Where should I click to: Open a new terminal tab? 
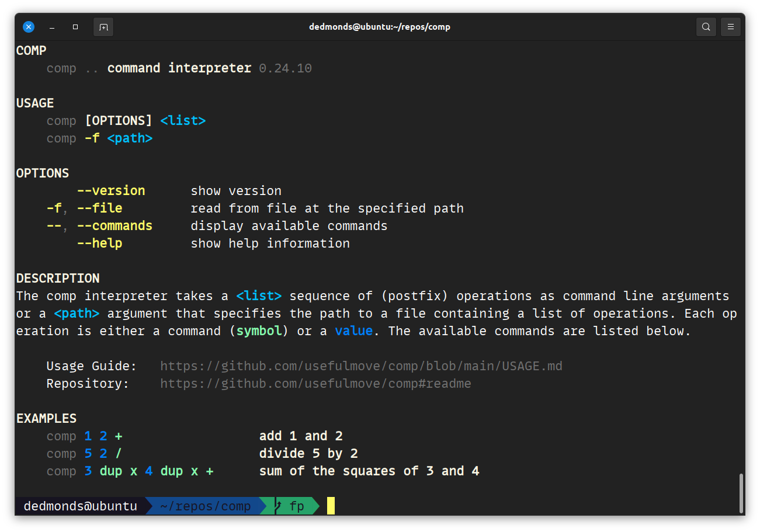103,27
